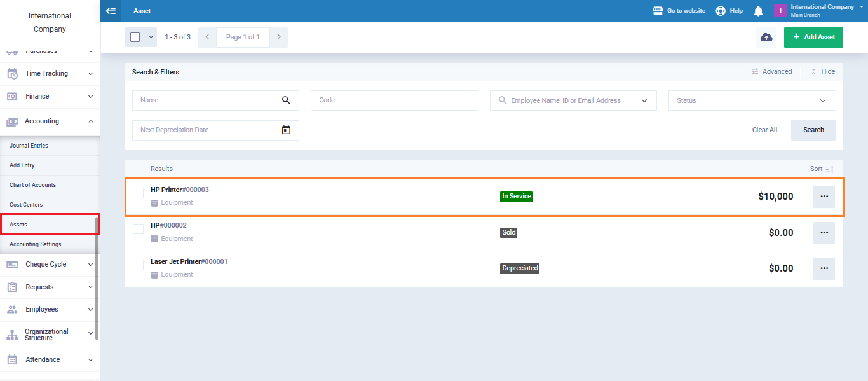This screenshot has height=381, width=868.
Task: Check the HP Printer #000003 checkbox
Action: pyautogui.click(x=138, y=193)
